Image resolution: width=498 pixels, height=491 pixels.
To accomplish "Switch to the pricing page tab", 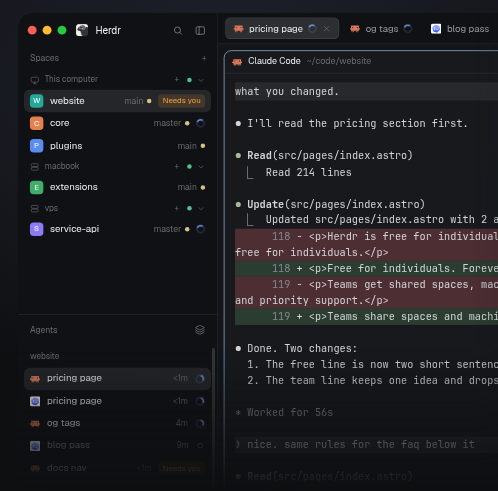I will coord(282,29).
